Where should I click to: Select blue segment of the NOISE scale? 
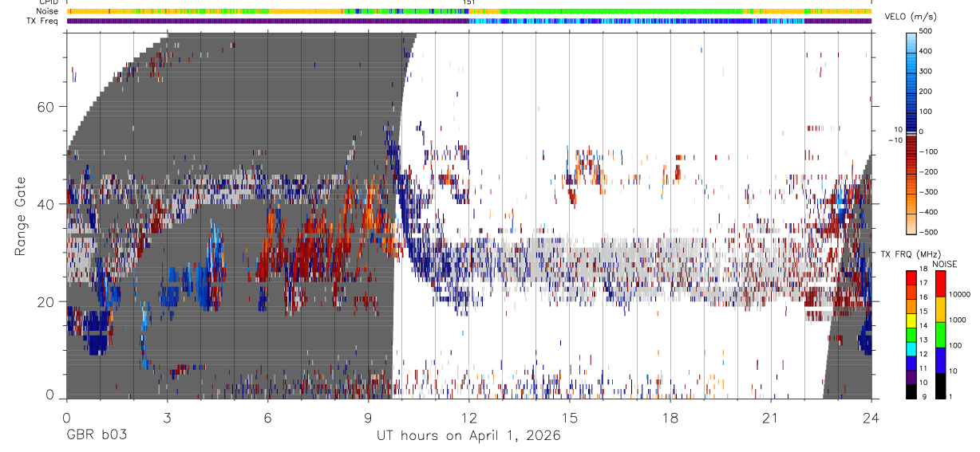(941, 359)
